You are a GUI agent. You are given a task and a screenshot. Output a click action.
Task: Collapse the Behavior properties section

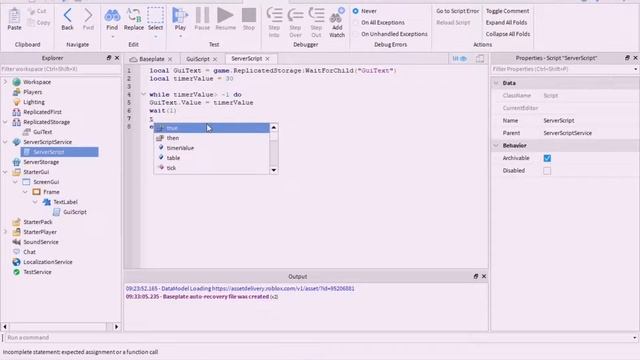(x=496, y=145)
